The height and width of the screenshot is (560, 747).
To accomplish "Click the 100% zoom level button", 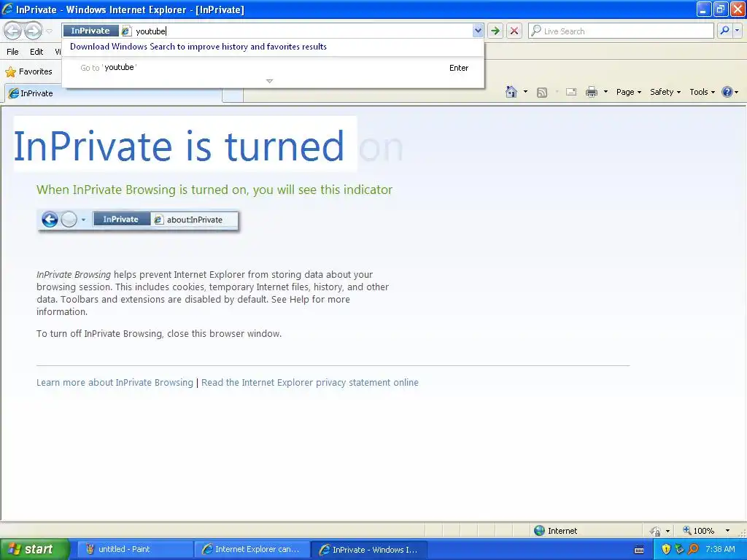I will click(698, 531).
